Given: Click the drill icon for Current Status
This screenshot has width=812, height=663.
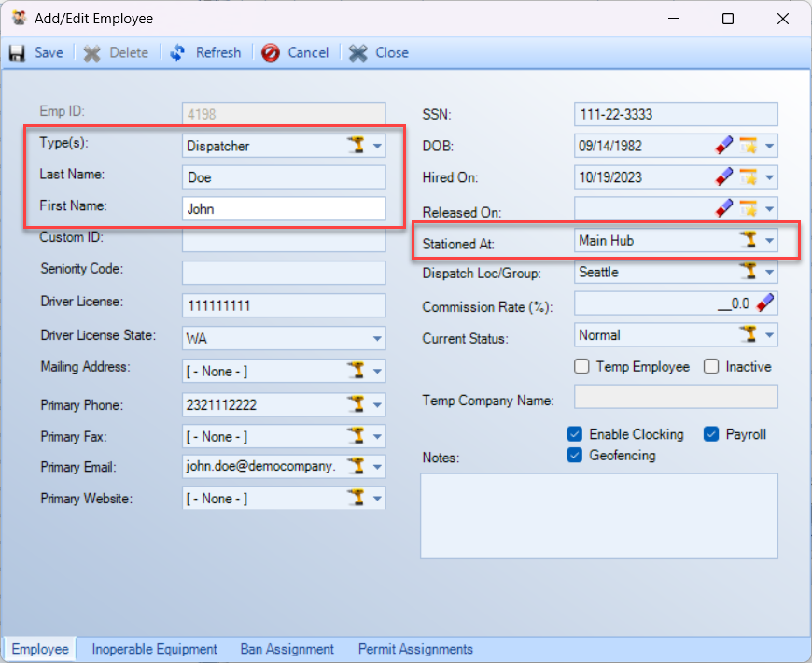Looking at the screenshot, I should (749, 335).
